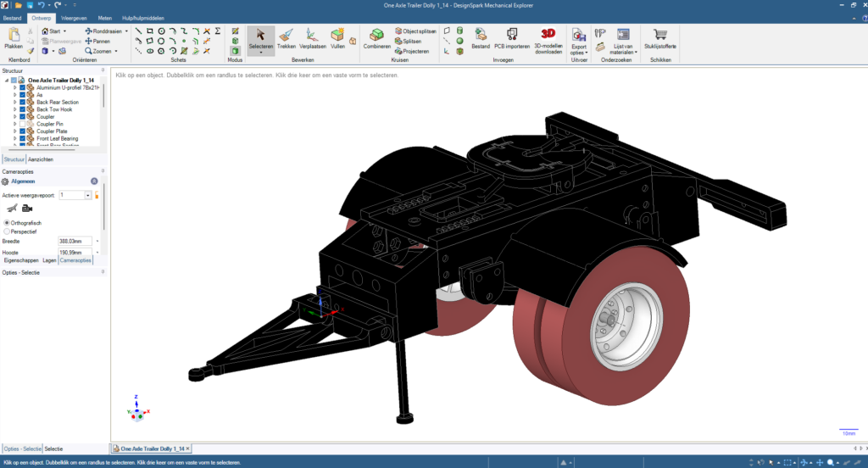Select the circle sketch tool
This screenshot has height=468, width=868.
click(x=161, y=31)
